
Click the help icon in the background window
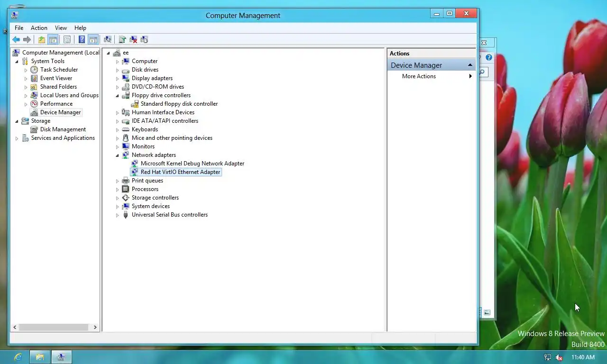(x=489, y=57)
